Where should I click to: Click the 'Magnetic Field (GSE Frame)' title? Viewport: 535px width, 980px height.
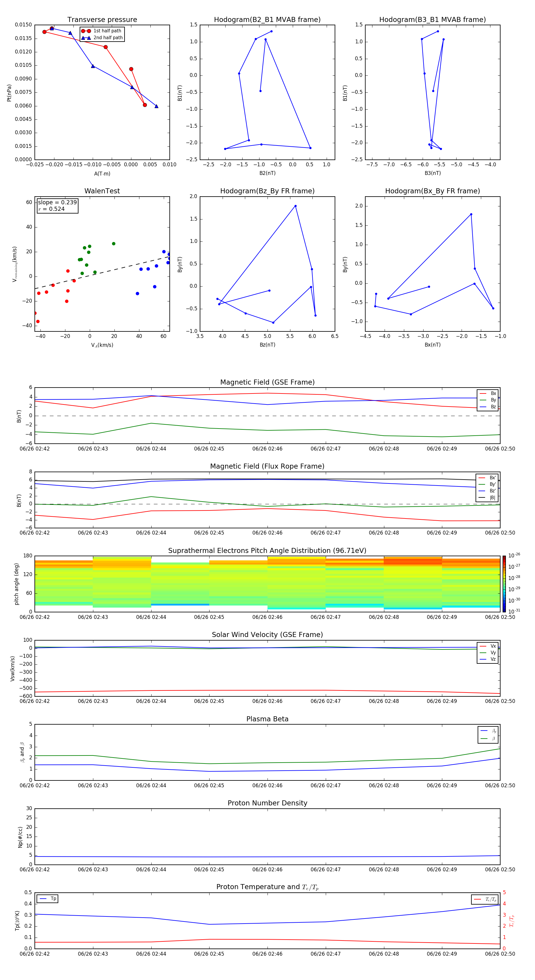click(x=267, y=382)
